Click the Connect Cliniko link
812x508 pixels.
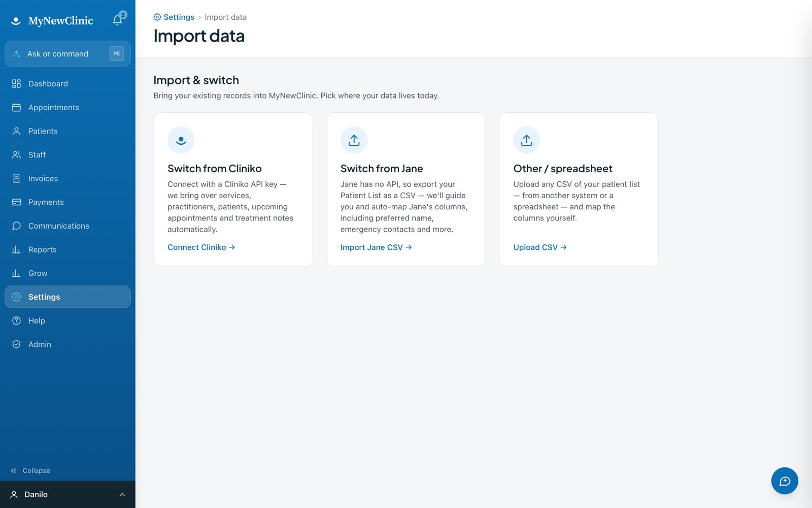201,247
